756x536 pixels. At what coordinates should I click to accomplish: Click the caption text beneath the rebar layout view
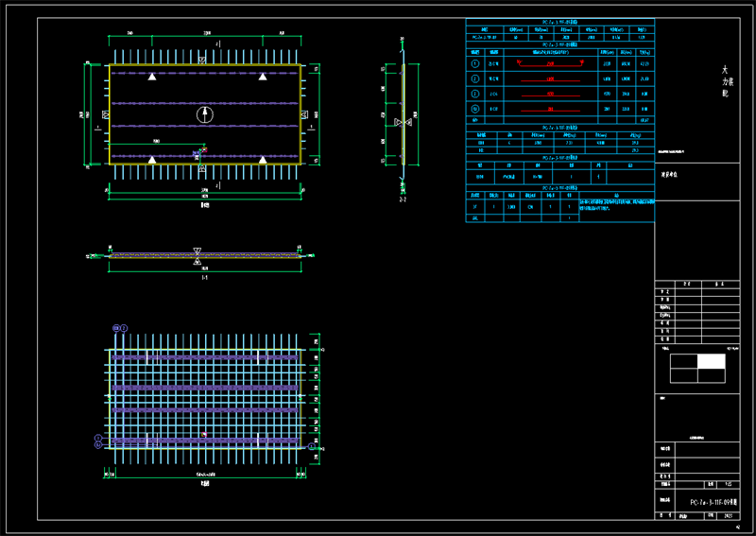tap(204, 483)
